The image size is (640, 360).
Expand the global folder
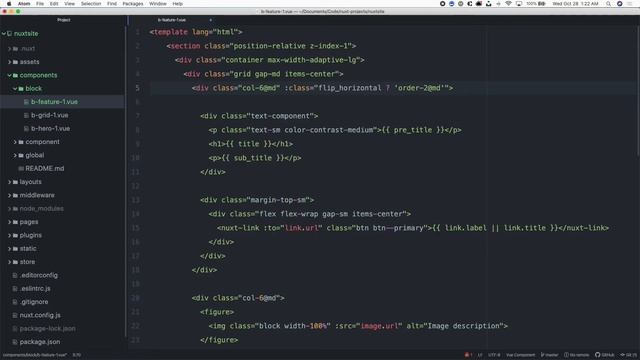(15, 156)
